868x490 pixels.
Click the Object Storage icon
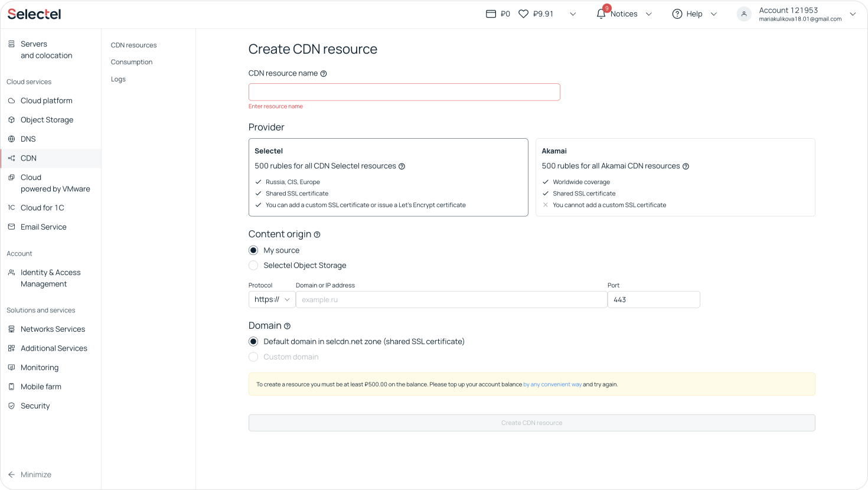coord(11,120)
